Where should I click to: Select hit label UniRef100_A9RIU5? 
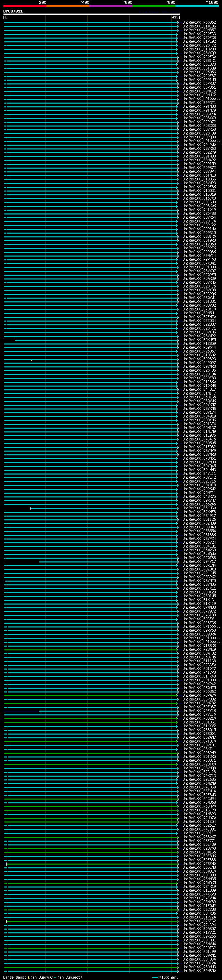pos(199,80)
